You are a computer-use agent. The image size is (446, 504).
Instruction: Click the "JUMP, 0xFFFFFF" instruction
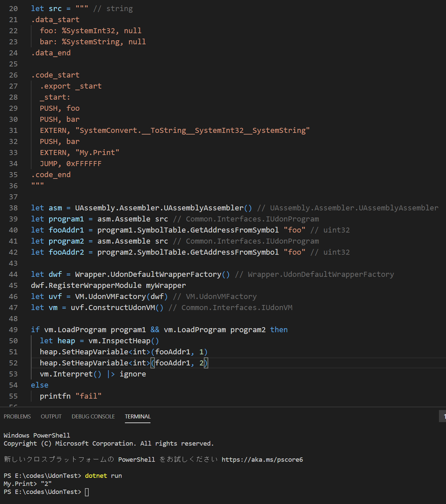point(71,163)
